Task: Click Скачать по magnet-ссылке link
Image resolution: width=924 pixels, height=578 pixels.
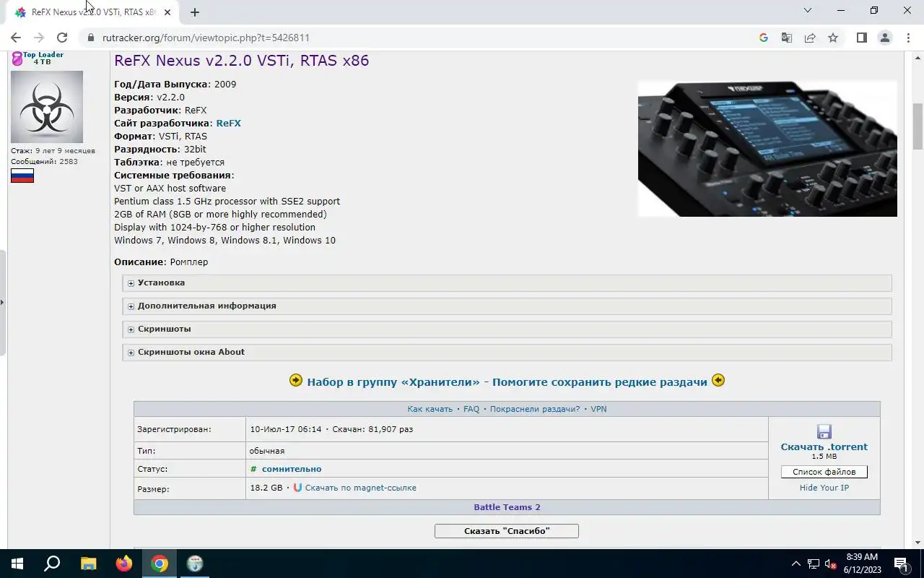Action: [x=361, y=488]
